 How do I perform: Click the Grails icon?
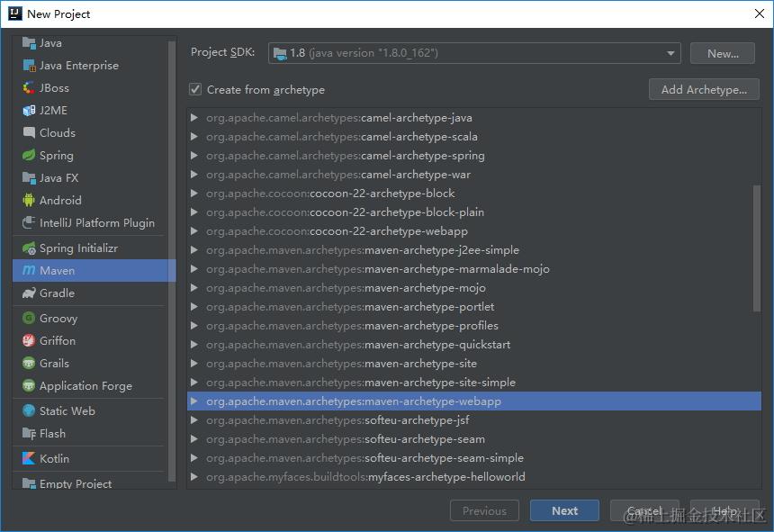click(x=29, y=364)
